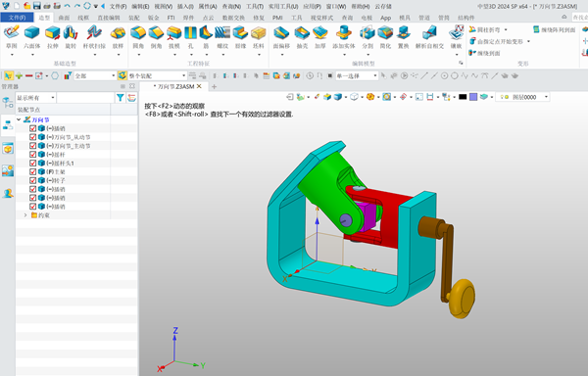
Task: Select the 置换 (Replace) tool
Action: tap(403, 37)
